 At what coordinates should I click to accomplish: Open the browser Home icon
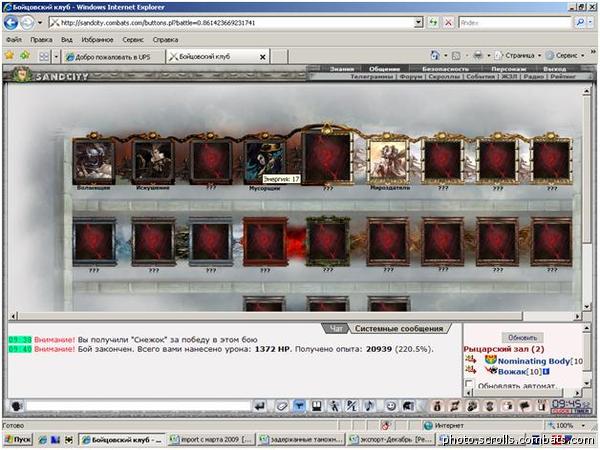(x=435, y=55)
